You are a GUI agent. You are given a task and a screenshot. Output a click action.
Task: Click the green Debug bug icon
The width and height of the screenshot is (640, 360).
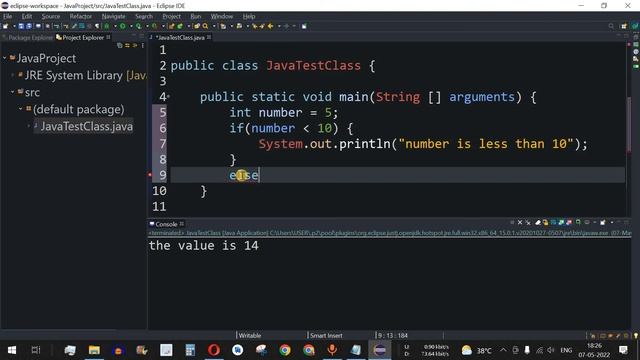[x=106, y=26]
